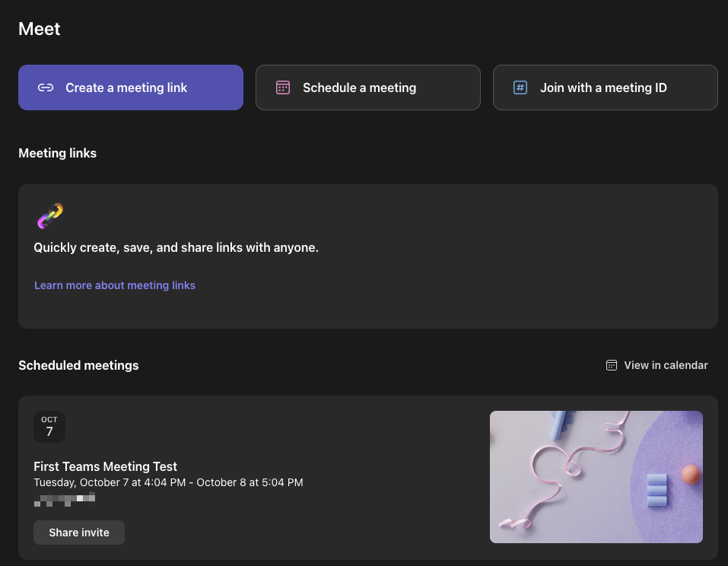Click the View in calendar text

point(666,365)
